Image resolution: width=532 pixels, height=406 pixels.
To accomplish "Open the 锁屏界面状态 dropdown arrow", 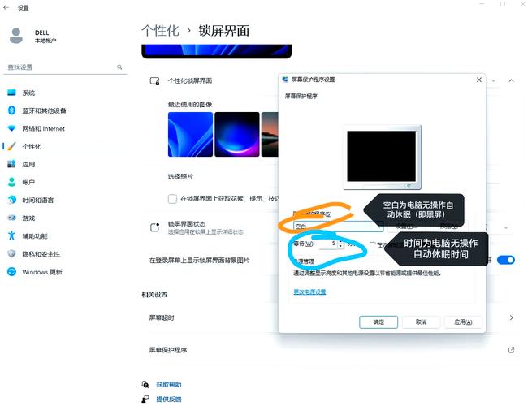I will (x=506, y=227).
